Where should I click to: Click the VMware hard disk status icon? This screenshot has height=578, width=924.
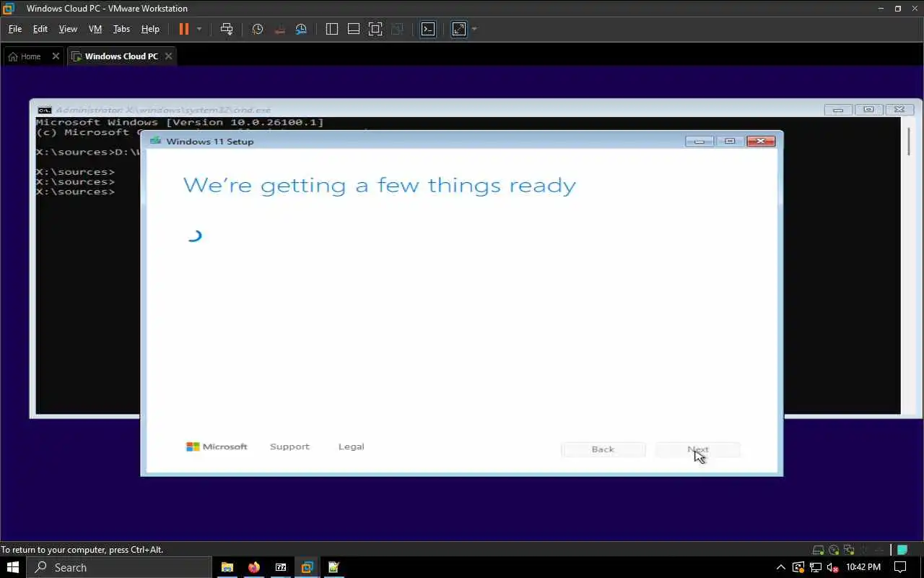pyautogui.click(x=818, y=550)
